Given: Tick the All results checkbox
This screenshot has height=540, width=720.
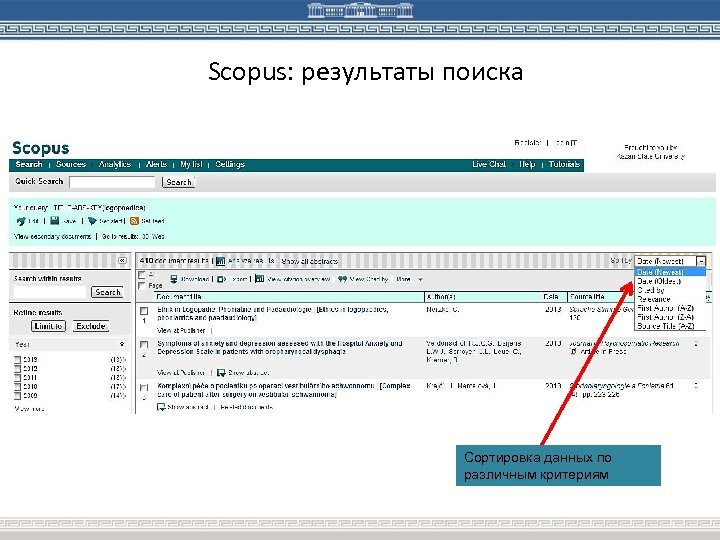Looking at the screenshot, I should 141,275.
